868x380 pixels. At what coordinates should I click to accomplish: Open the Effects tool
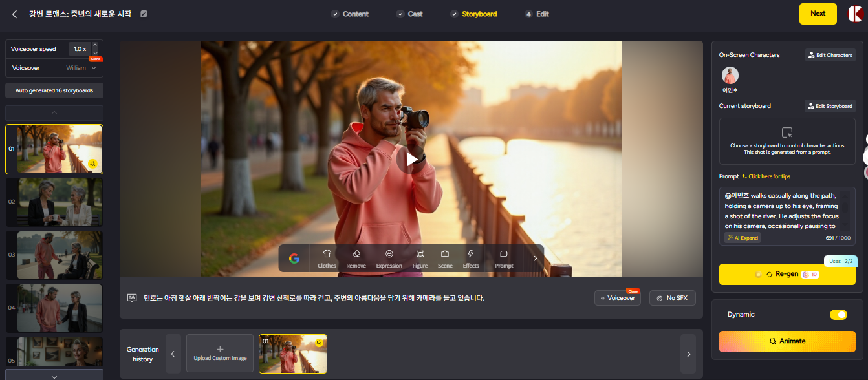coord(471,258)
